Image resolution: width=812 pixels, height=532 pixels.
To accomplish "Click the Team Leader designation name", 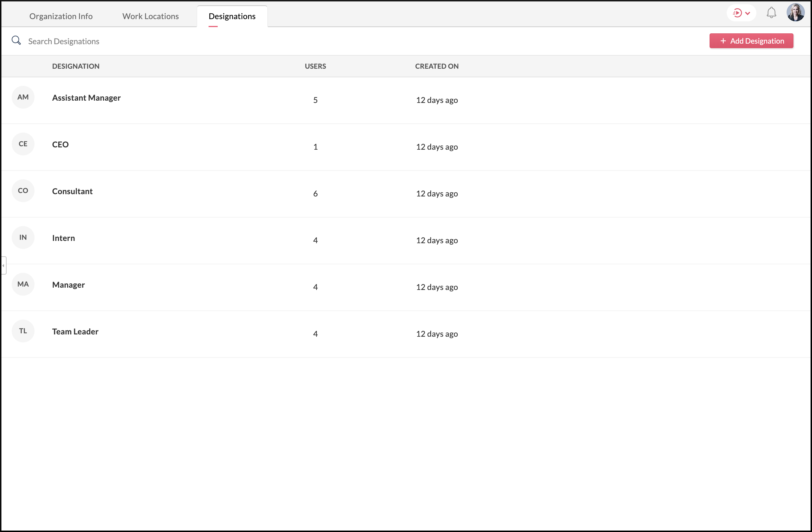I will (75, 332).
